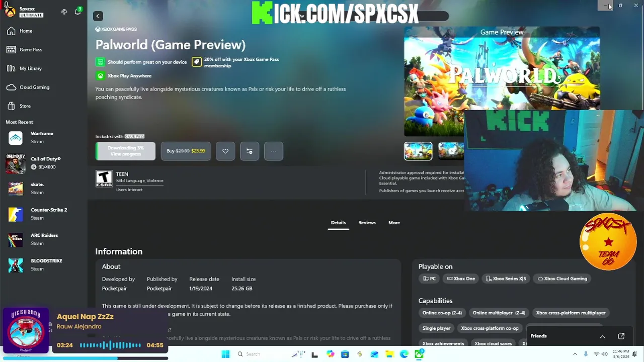Image resolution: width=644 pixels, height=362 pixels.
Task: Click the Palworld Game Preview hero image
Action: point(502,80)
